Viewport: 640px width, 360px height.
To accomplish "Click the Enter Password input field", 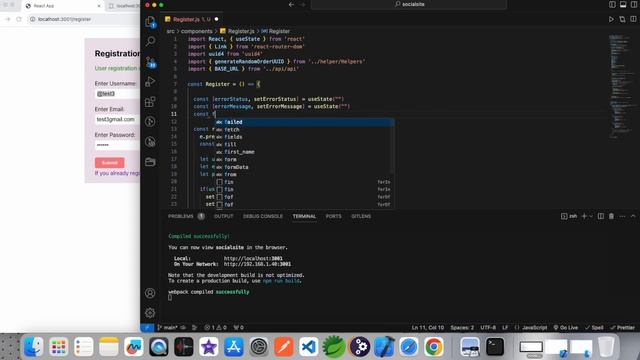I will 118,145.
